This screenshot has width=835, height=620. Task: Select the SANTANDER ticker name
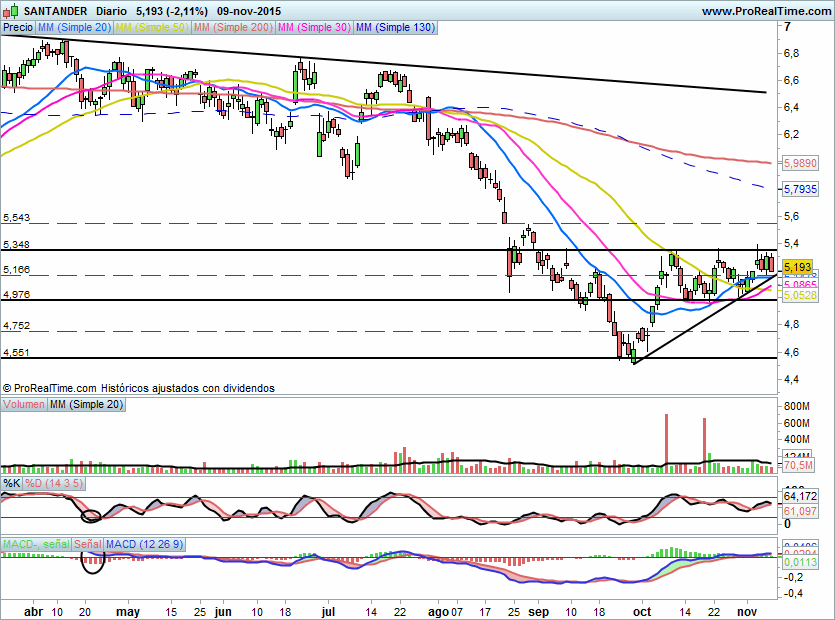pyautogui.click(x=55, y=11)
